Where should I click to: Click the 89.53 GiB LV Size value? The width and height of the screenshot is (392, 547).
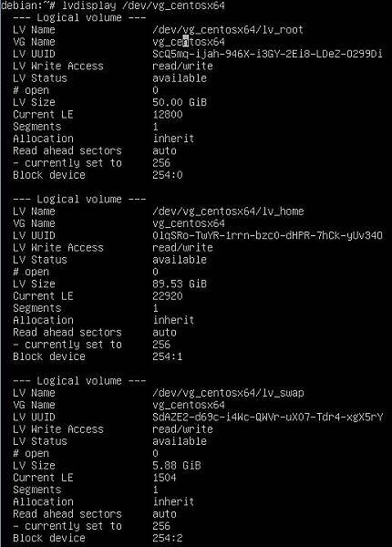[180, 284]
